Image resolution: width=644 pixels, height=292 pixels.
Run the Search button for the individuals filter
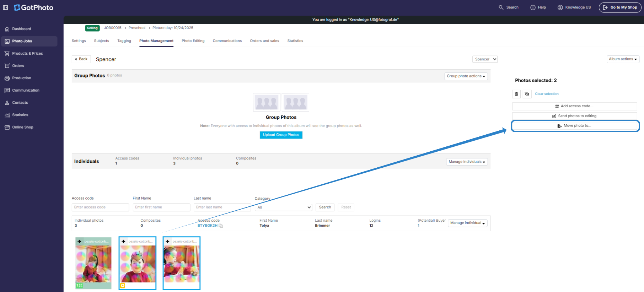325,207
